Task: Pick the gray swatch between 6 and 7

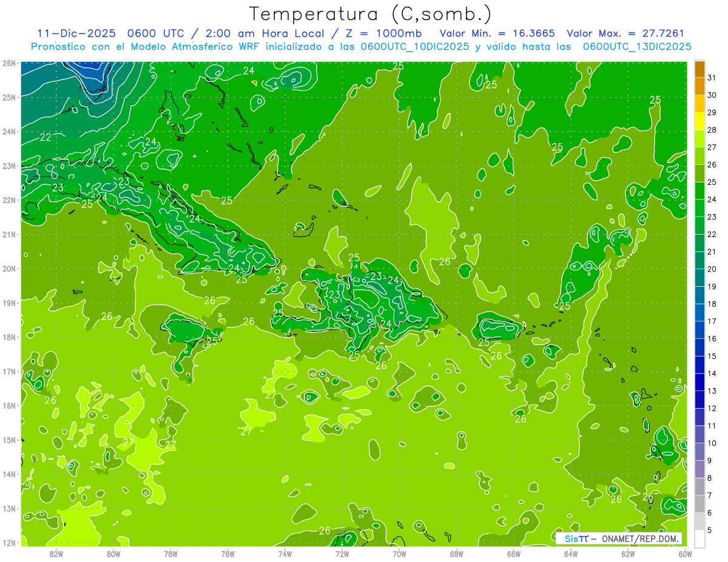Action: tap(699, 504)
